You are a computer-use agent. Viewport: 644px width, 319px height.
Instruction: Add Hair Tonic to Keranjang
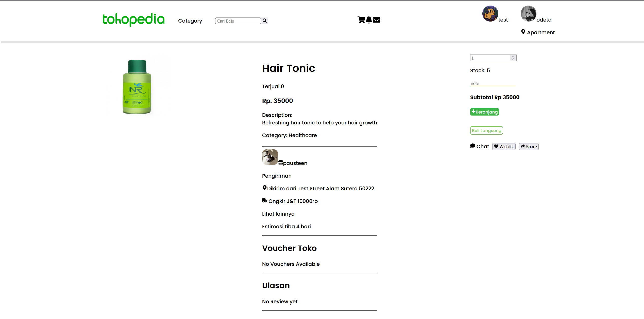(x=484, y=112)
